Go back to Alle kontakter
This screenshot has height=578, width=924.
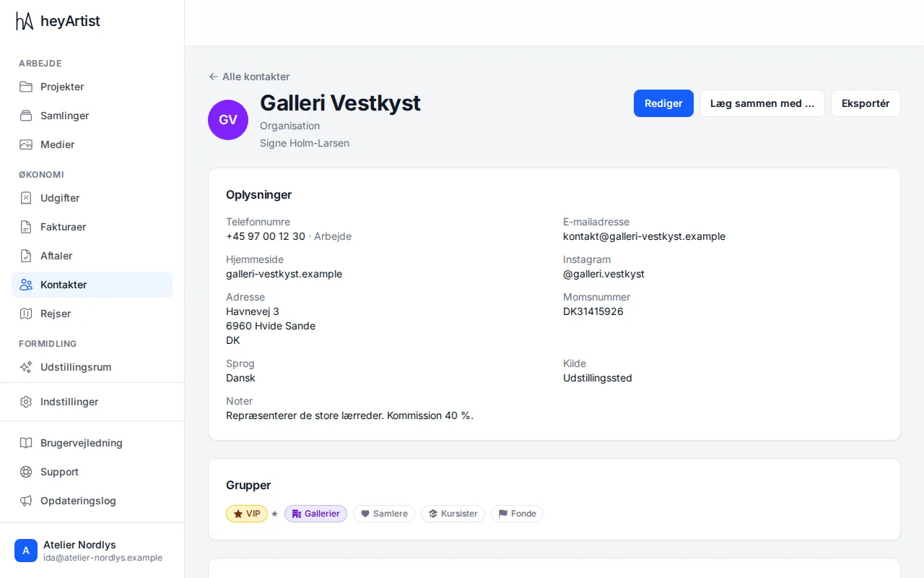coord(249,77)
